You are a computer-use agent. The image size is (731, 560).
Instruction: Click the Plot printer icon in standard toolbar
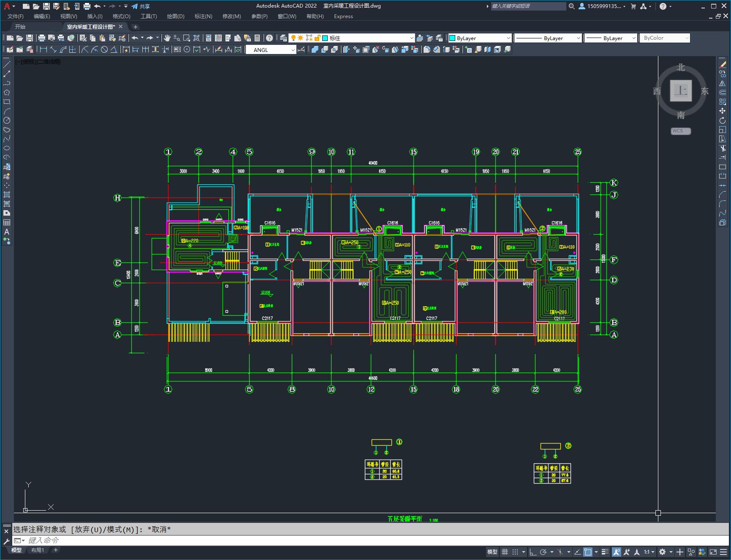tap(42, 38)
